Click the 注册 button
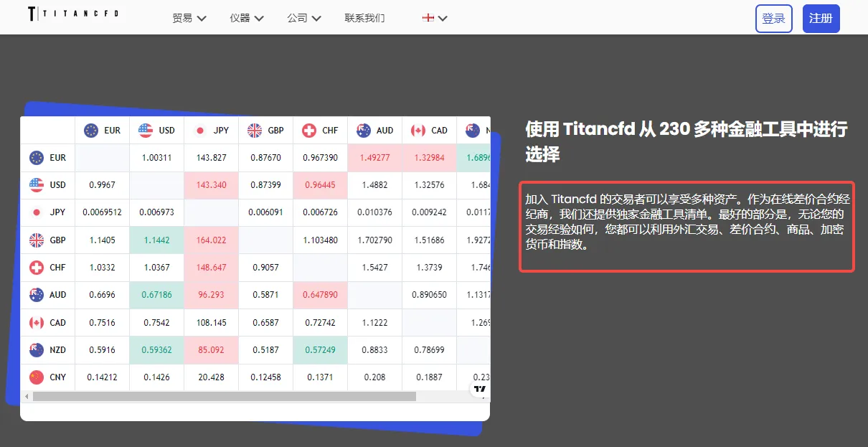 coord(821,19)
